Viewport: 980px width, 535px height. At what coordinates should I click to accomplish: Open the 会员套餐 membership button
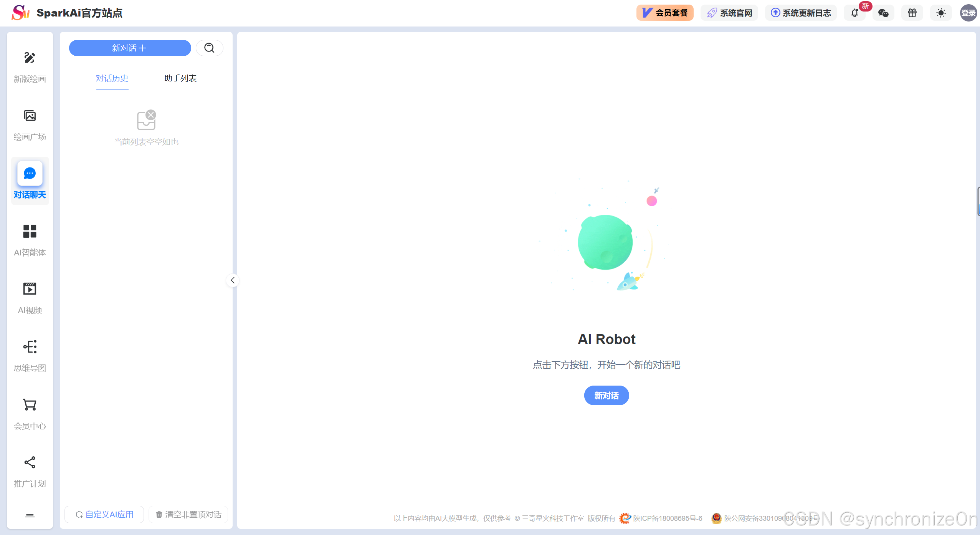(664, 13)
